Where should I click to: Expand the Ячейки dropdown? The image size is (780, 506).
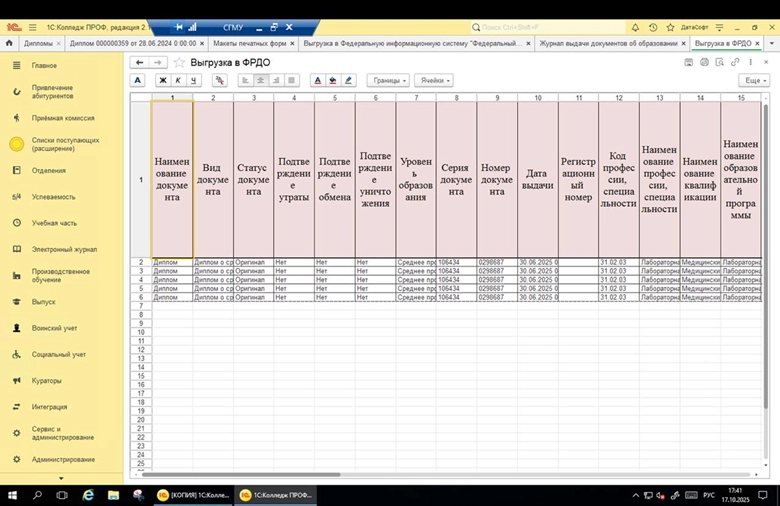point(434,80)
